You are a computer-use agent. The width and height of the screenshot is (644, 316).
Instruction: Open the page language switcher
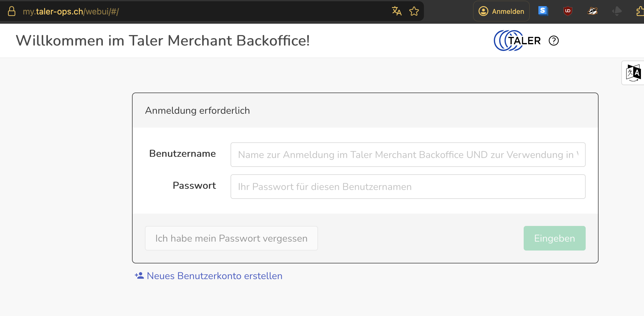pos(633,73)
